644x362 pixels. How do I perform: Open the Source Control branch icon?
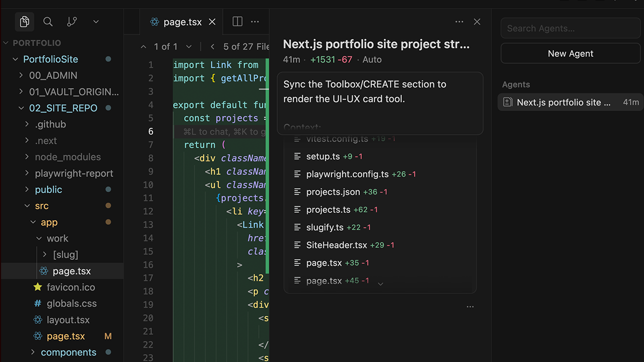(x=71, y=22)
